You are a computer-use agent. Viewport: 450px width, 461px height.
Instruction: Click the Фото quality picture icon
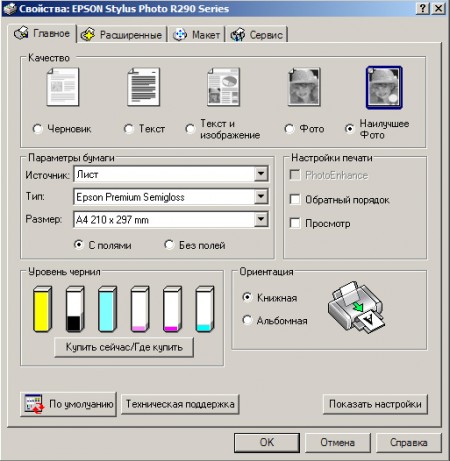coord(304,87)
